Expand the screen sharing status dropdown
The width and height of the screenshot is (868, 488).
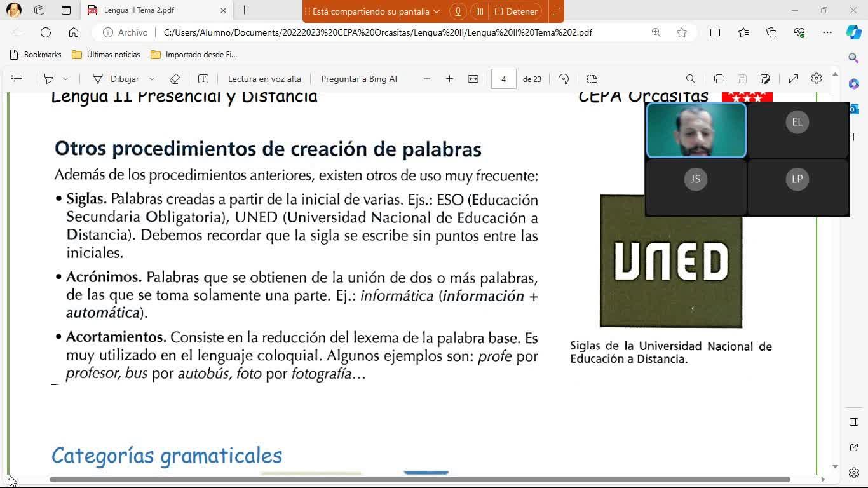tap(436, 11)
